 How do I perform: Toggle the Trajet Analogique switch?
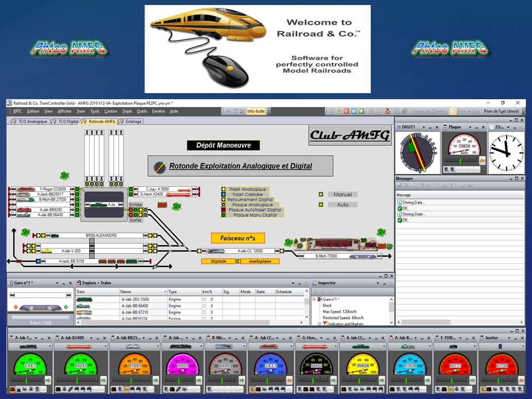click(223, 190)
